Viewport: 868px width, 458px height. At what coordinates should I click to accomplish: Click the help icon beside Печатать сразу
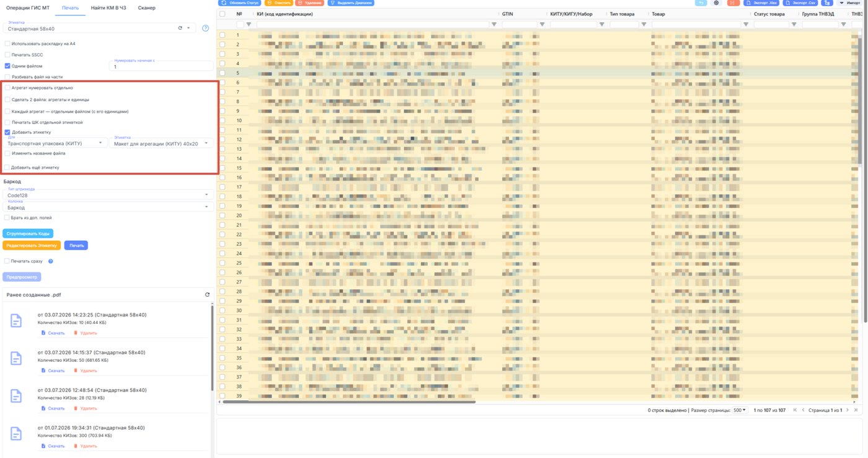(51, 261)
